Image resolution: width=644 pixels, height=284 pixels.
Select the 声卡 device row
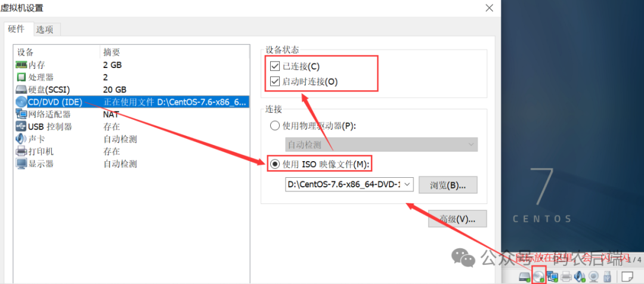click(131, 139)
